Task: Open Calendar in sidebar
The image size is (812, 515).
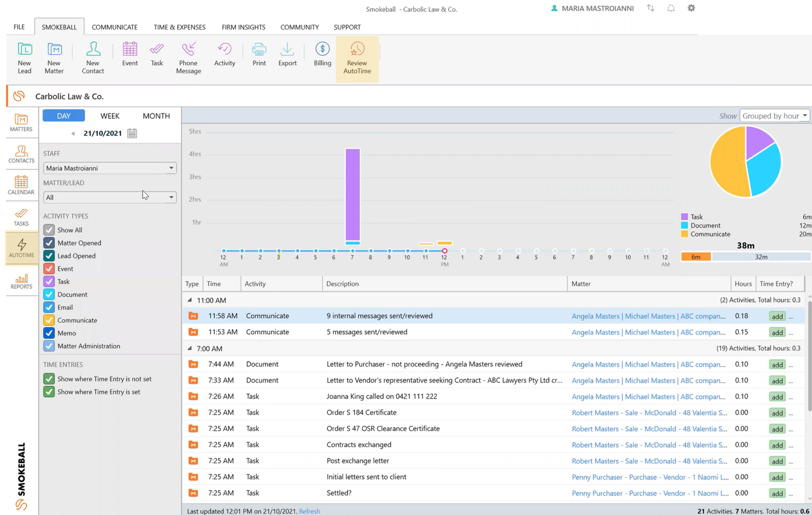Action: [21, 186]
